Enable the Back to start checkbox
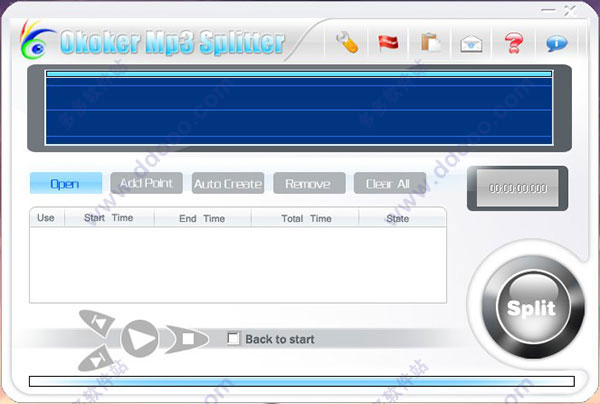 point(233,339)
